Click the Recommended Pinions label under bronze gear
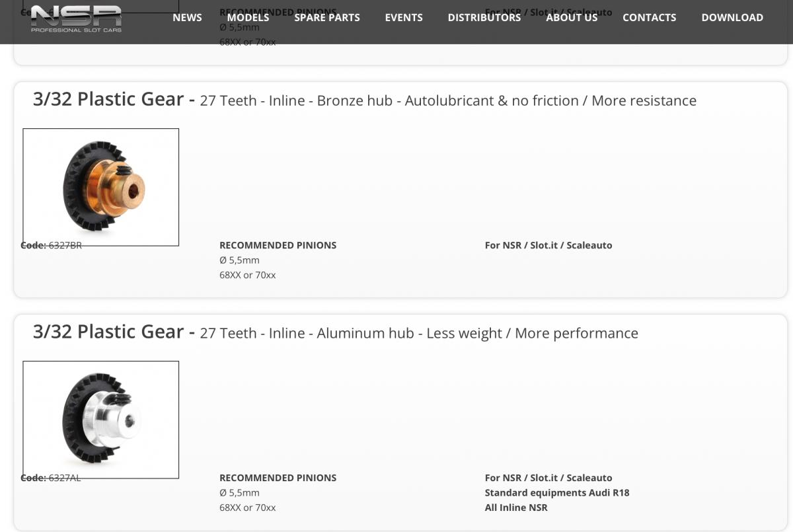 tap(278, 245)
